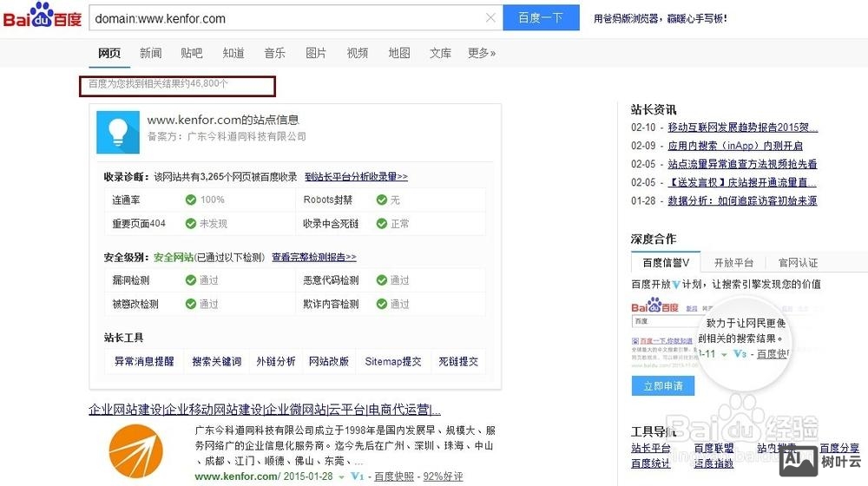Open news 数据分析：如何追踪访客初始来源

pos(742,200)
